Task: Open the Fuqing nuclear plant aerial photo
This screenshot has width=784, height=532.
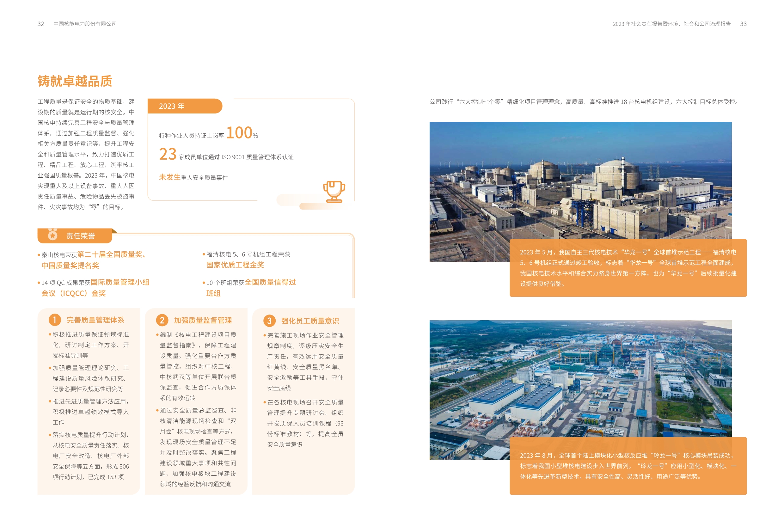Action: (x=580, y=192)
